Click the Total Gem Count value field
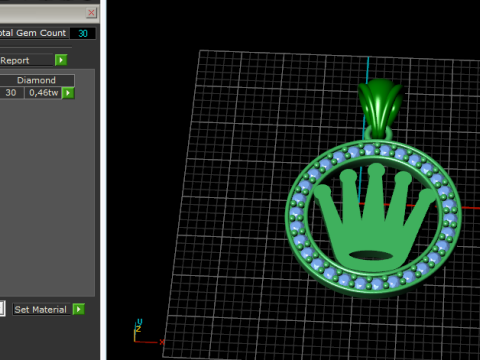The width and height of the screenshot is (480, 360). point(83,33)
